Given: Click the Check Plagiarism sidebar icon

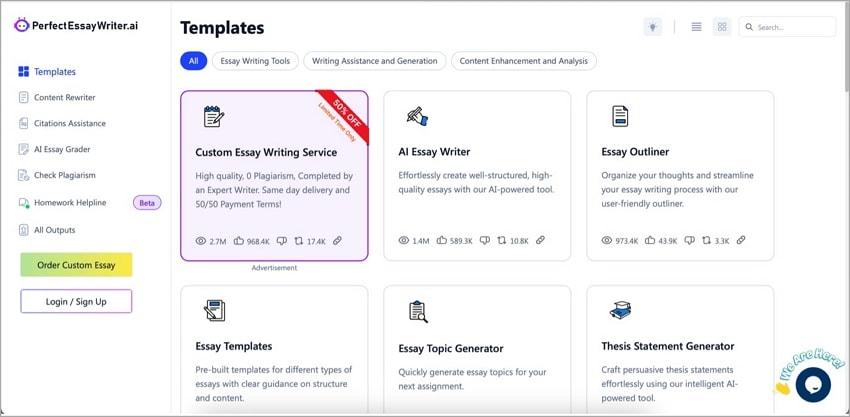Looking at the screenshot, I should [x=23, y=175].
